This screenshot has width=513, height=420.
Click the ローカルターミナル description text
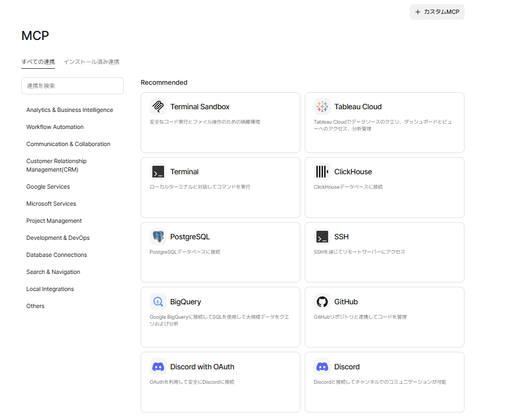click(x=200, y=187)
